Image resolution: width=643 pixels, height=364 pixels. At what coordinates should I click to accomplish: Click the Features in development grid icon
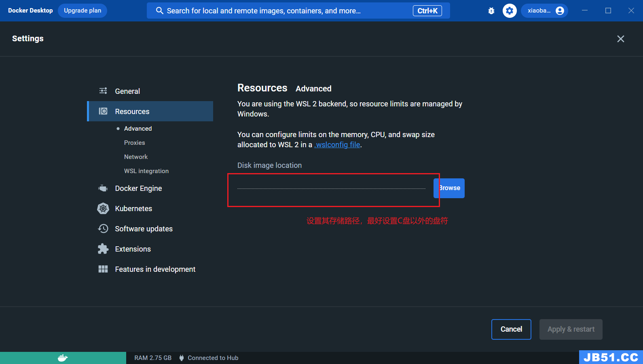pos(103,269)
